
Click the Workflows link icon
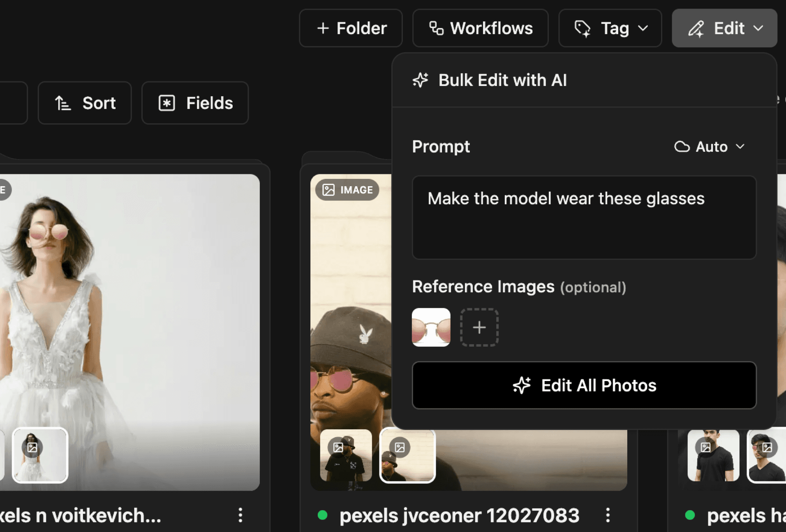pos(436,28)
